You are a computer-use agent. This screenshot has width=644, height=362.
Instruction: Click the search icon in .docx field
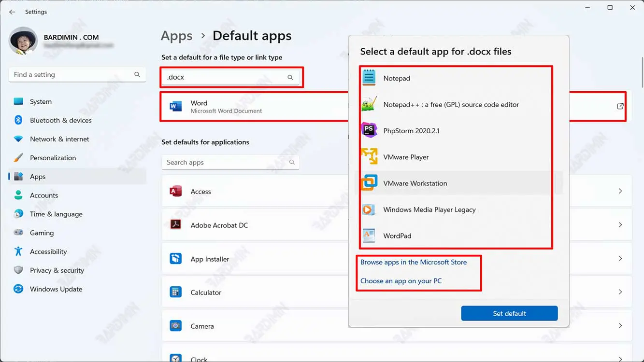(290, 77)
